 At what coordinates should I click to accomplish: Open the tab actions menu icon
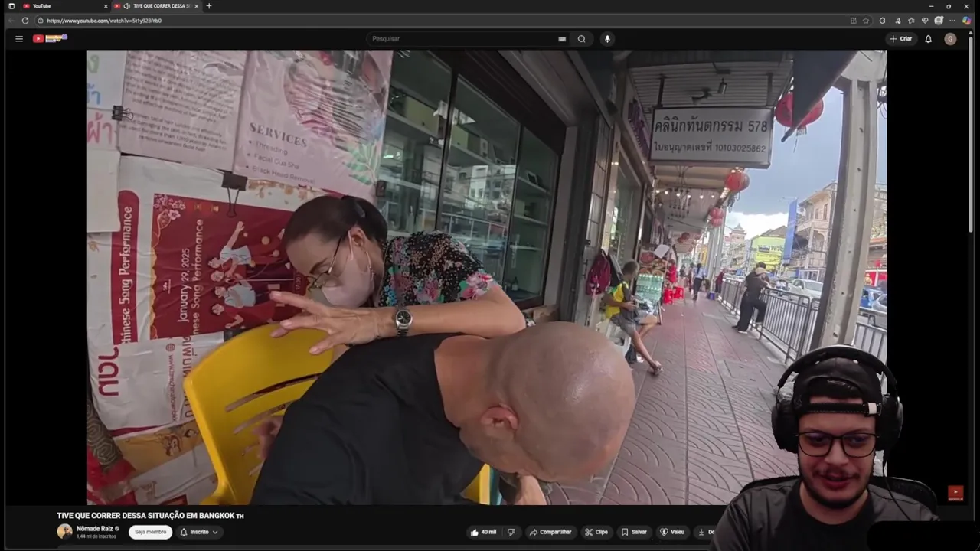(11, 6)
